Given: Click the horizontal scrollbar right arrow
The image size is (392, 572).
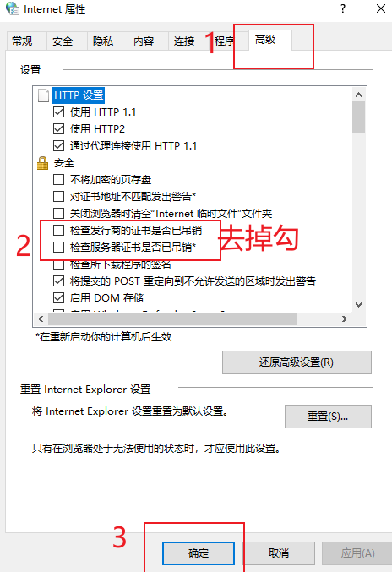Looking at the screenshot, I should 345,319.
